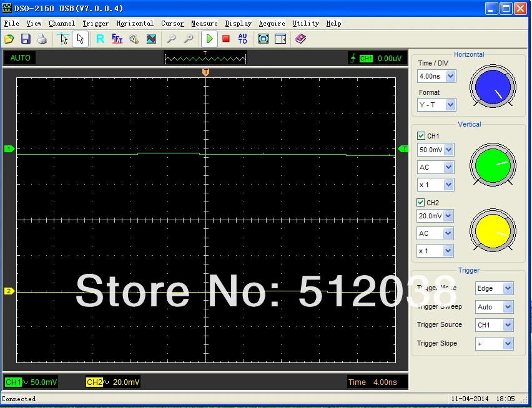Click the zoom in magnifier icon
The width and height of the screenshot is (532, 408).
[189, 39]
